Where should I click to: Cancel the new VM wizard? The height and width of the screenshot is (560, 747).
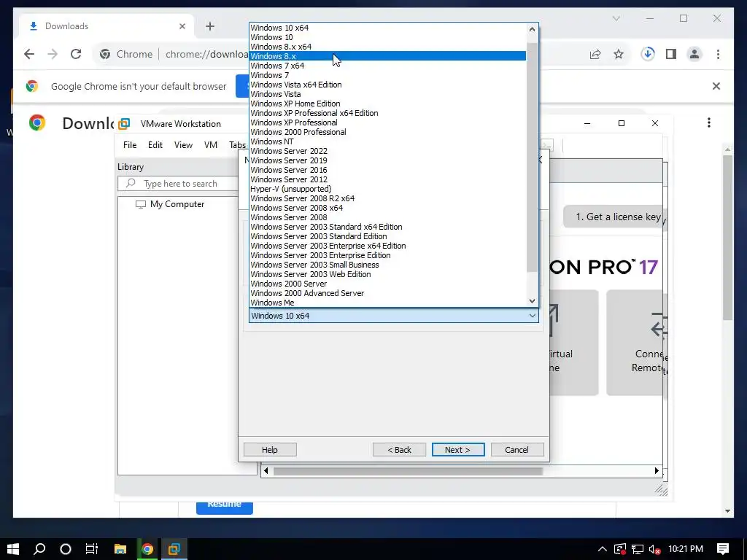click(x=517, y=449)
